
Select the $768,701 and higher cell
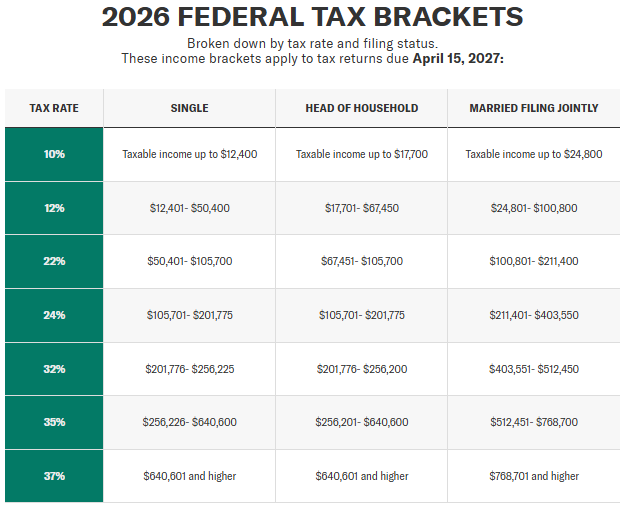coord(534,476)
